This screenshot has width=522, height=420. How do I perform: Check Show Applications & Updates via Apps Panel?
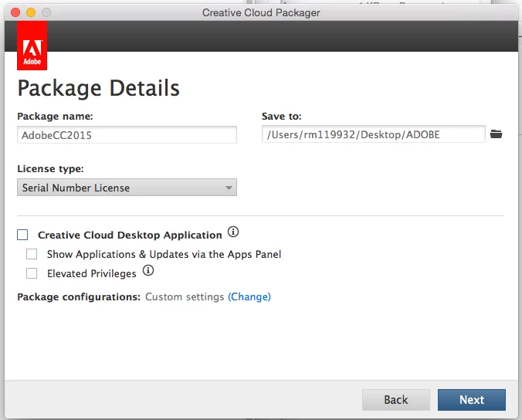pyautogui.click(x=32, y=254)
